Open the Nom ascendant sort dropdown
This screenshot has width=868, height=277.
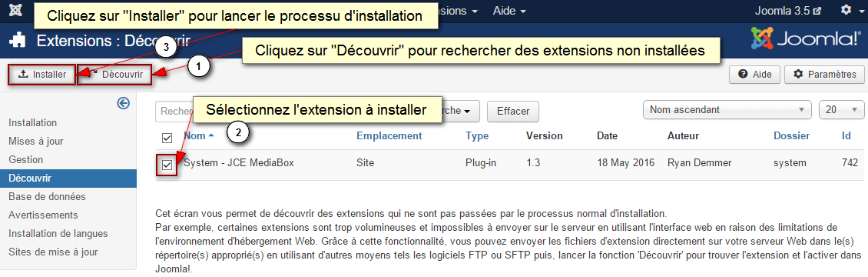point(727,110)
